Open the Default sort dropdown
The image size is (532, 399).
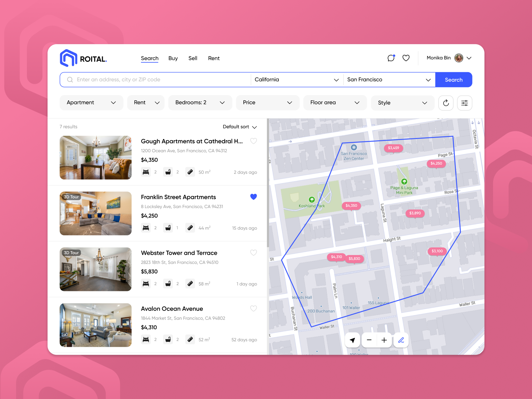tap(240, 127)
